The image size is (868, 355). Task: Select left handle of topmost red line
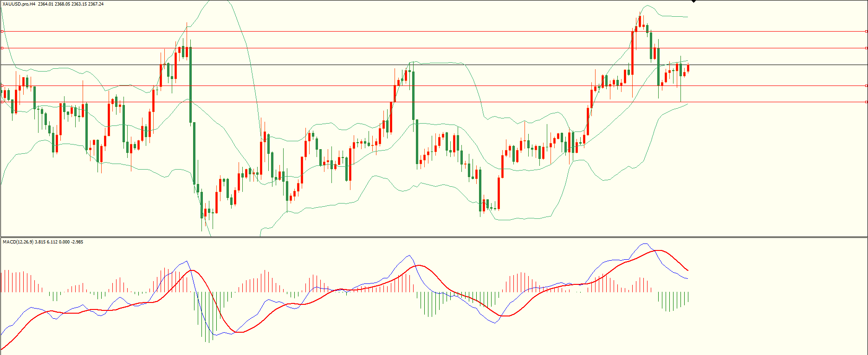[x=2, y=31]
